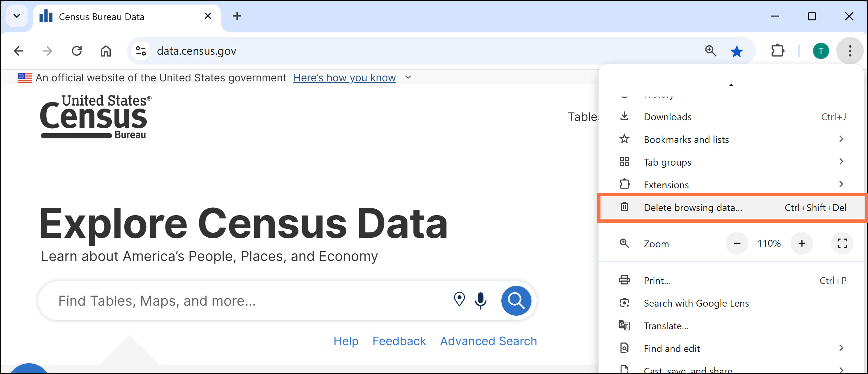Expand the Tab groups arrow
The image size is (868, 374).
click(841, 161)
